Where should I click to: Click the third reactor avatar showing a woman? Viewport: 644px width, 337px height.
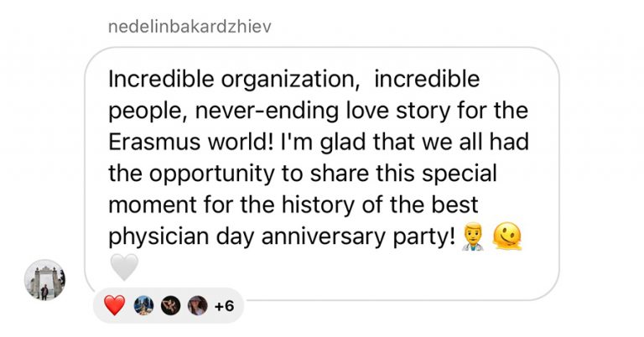tap(198, 306)
